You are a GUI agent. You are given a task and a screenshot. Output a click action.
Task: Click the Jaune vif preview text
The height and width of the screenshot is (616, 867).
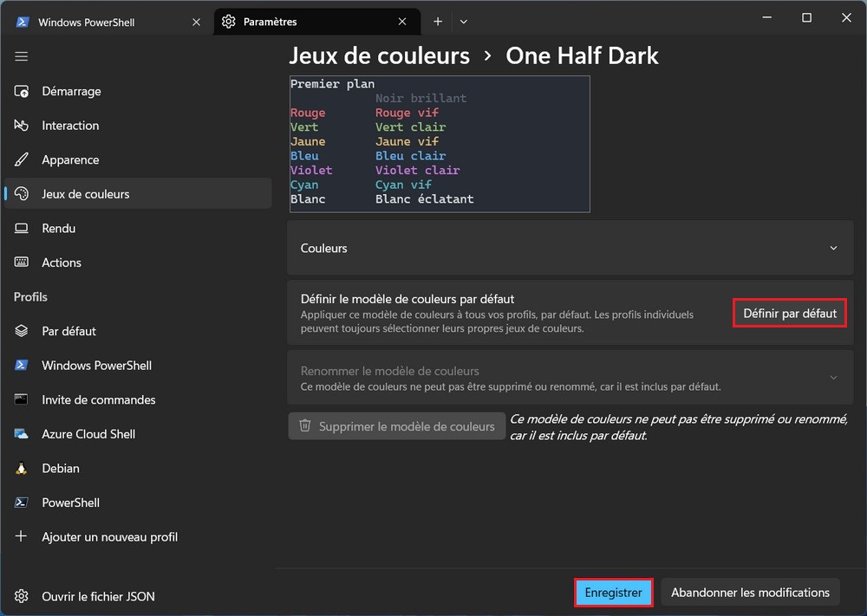tap(407, 141)
